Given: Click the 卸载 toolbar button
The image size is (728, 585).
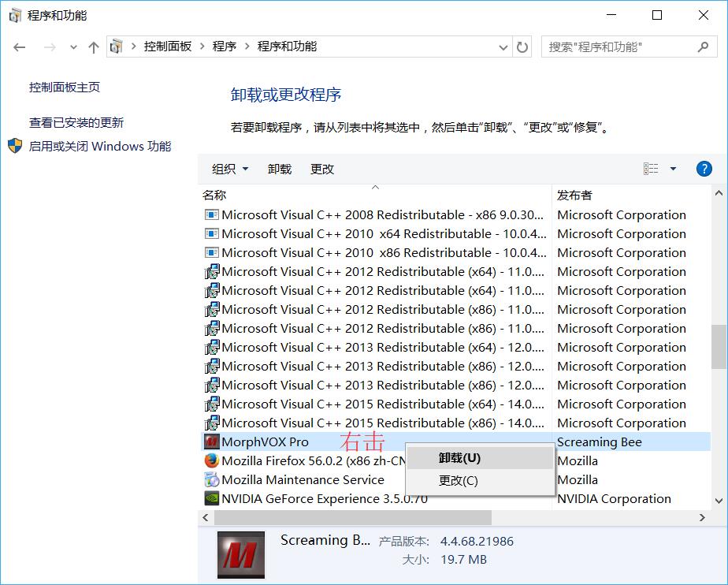Looking at the screenshot, I should [x=280, y=169].
